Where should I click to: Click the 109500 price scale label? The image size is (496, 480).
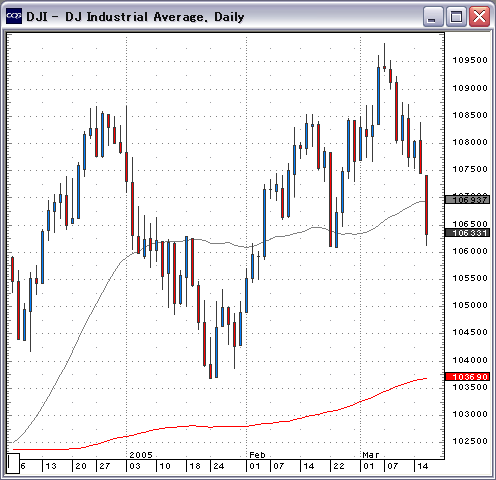tap(470, 60)
